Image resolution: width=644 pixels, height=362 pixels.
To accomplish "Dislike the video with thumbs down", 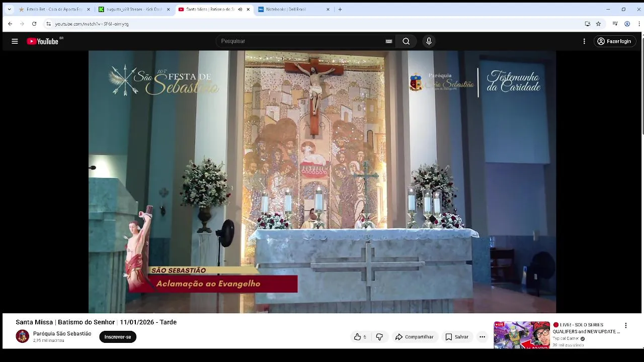I will coord(380,337).
